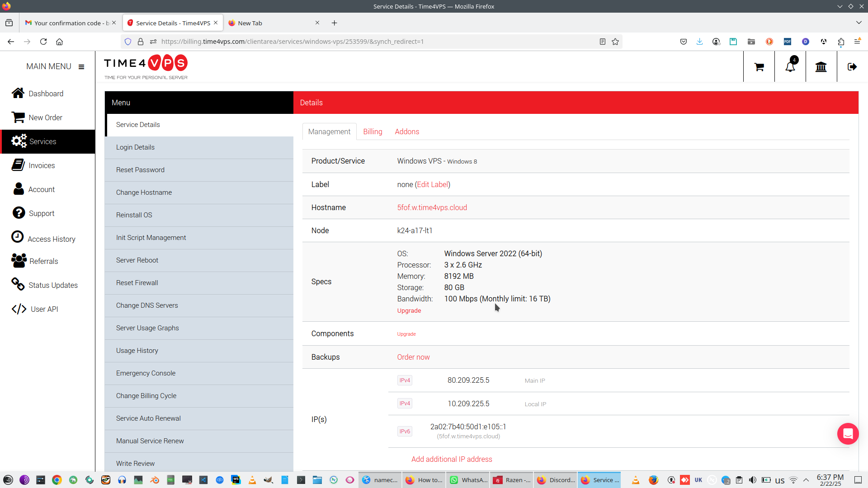This screenshot has height=488, width=868.
Task: Click the URL address bar field
Action: click(362, 42)
